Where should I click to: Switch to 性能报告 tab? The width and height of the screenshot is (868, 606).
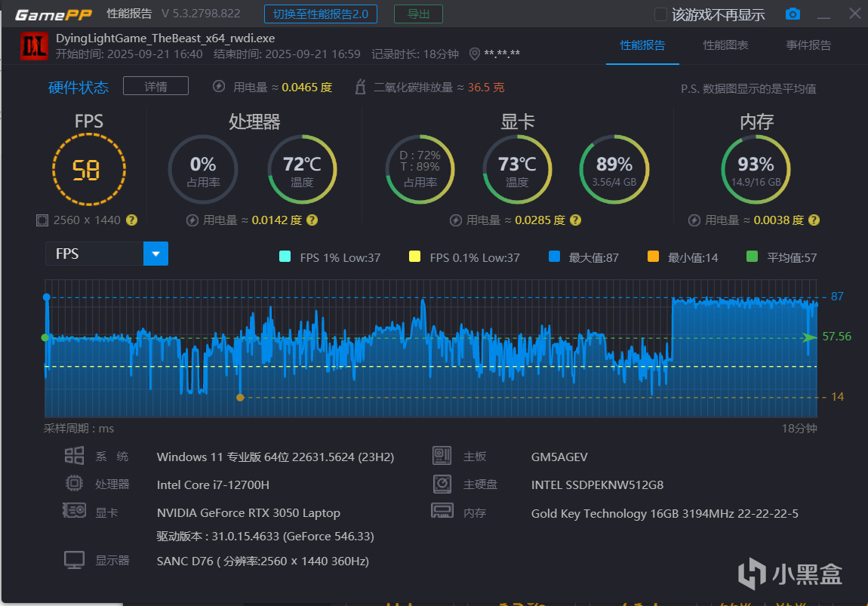(x=642, y=45)
